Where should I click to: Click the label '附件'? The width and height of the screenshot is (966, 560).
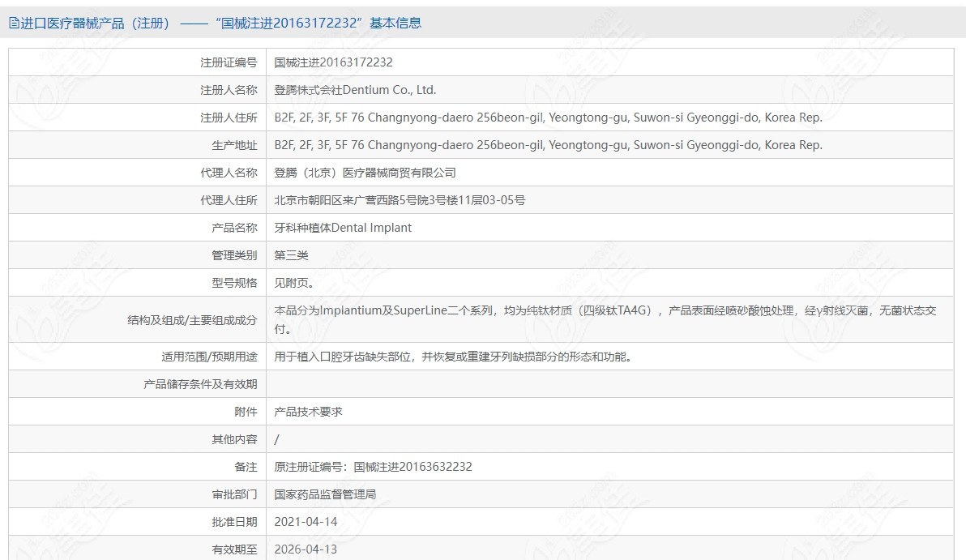point(246,412)
